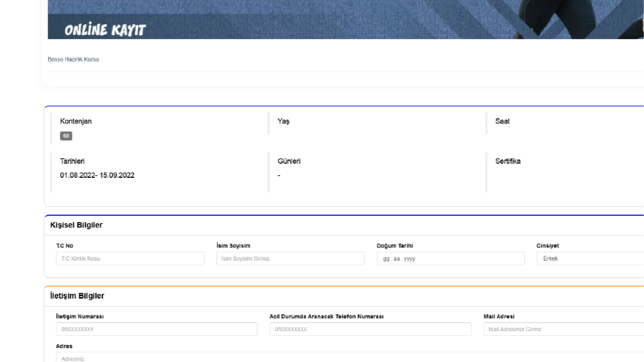The width and height of the screenshot is (644, 362).
Task: Click the ONLINE KAYIT banner title
Action: coord(105,30)
